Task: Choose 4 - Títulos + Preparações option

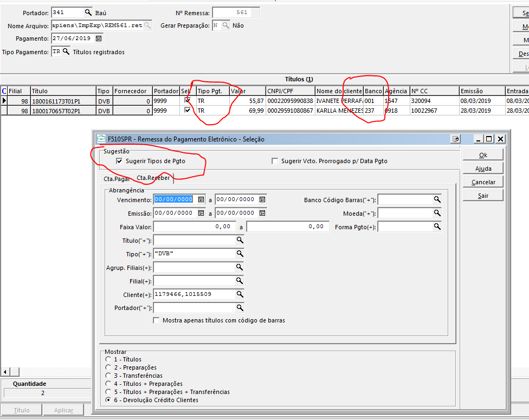Action: click(108, 384)
